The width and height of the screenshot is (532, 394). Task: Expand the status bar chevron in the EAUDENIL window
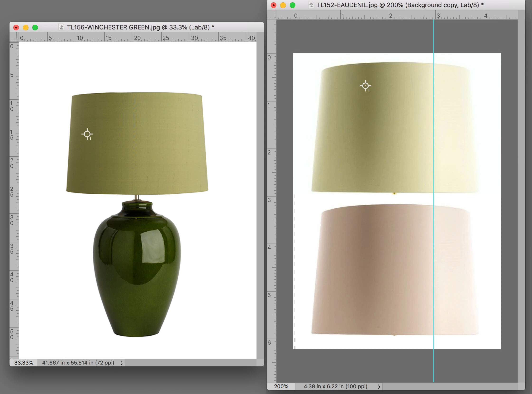point(379,387)
